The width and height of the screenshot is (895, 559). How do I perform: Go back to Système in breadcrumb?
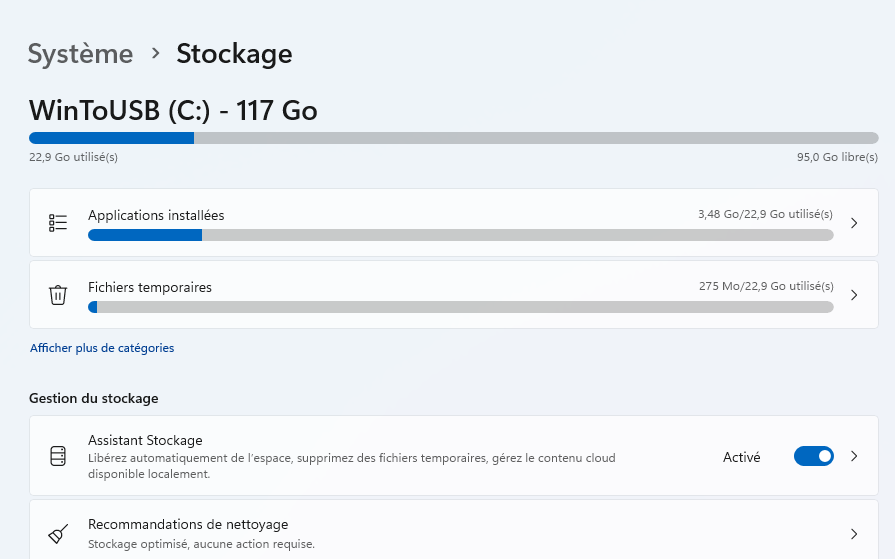[80, 54]
